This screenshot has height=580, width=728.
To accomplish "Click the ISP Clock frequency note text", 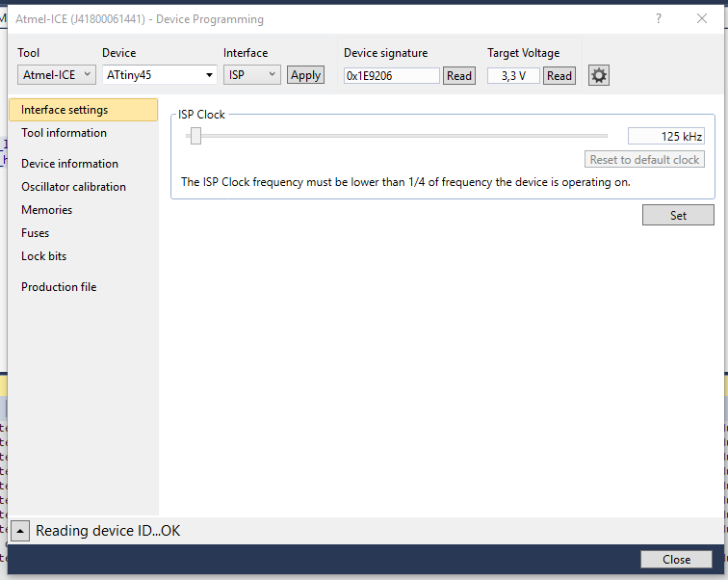I will click(x=405, y=182).
